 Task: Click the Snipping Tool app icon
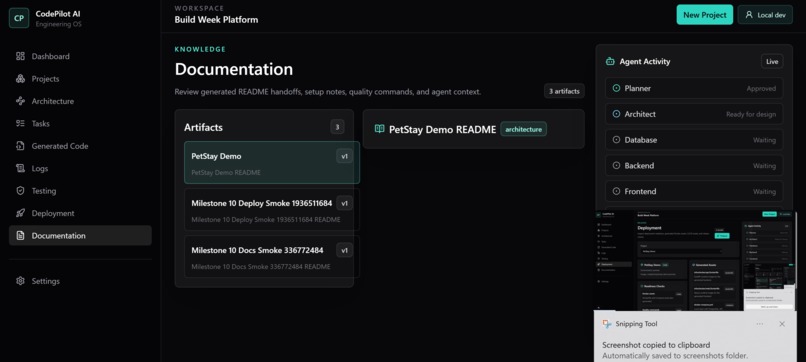(x=607, y=324)
